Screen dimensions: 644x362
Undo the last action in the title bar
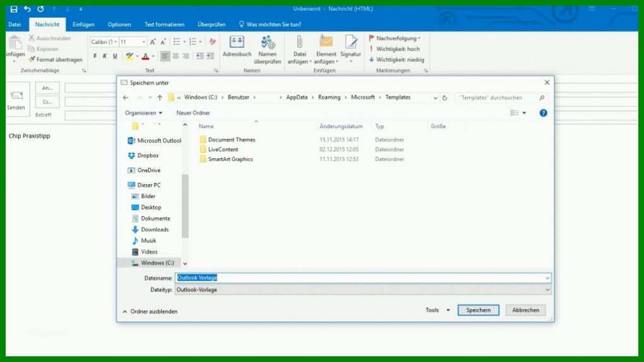coord(28,9)
